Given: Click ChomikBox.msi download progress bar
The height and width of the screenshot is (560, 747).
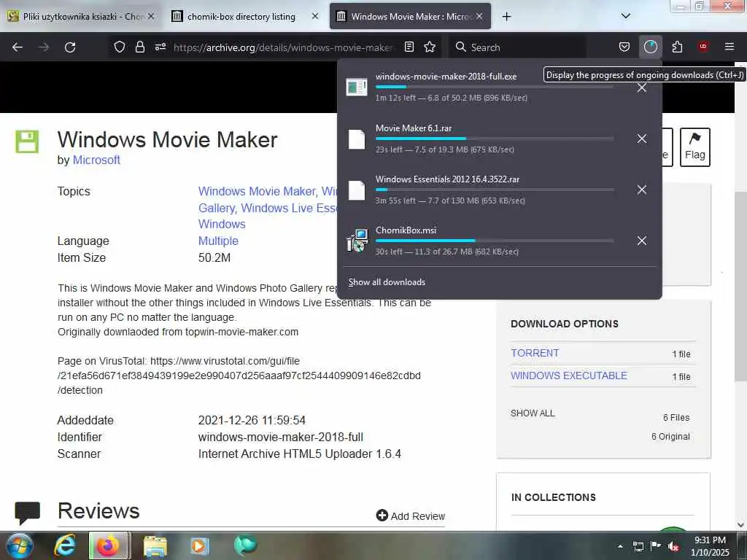Looking at the screenshot, I should [494, 241].
